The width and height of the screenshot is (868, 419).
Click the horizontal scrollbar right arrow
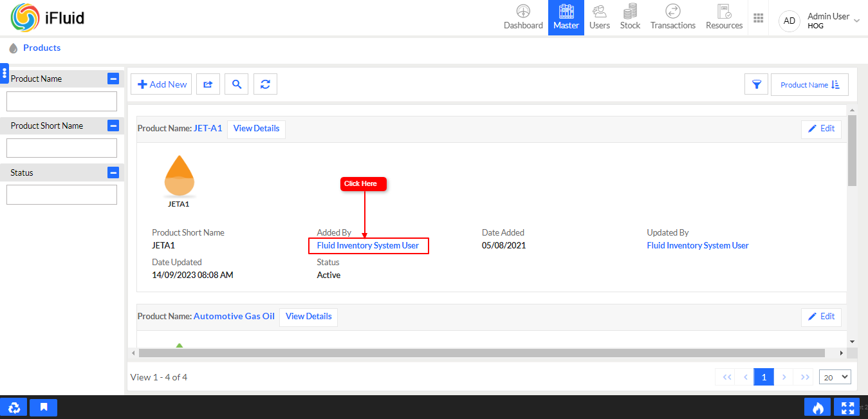[x=842, y=353]
